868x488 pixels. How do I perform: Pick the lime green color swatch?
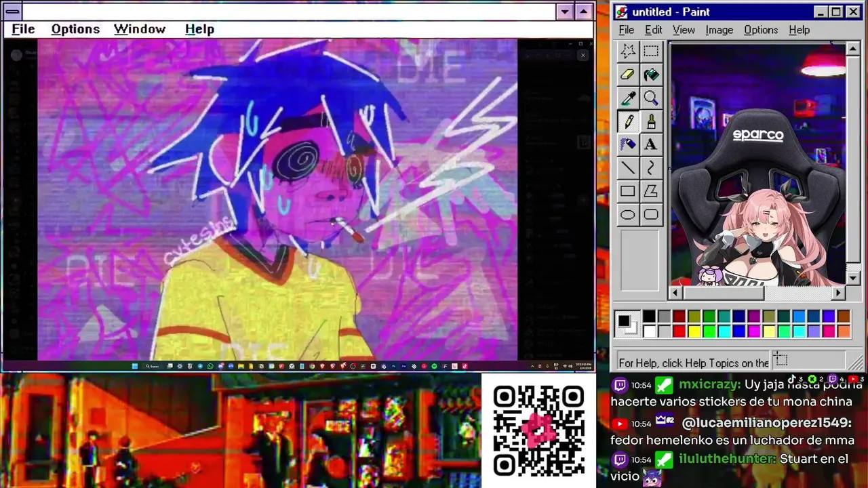[709, 331]
